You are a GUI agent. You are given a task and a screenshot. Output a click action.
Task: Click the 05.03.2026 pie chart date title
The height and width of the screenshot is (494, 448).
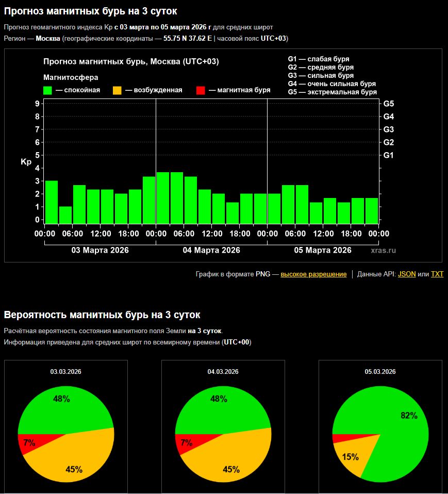tap(380, 372)
